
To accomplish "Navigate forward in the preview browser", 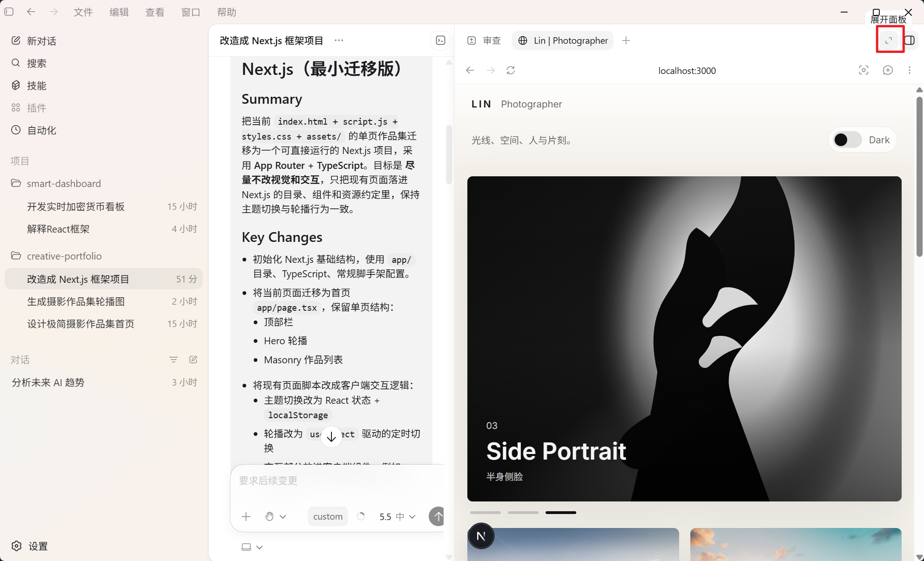I will coord(491,70).
